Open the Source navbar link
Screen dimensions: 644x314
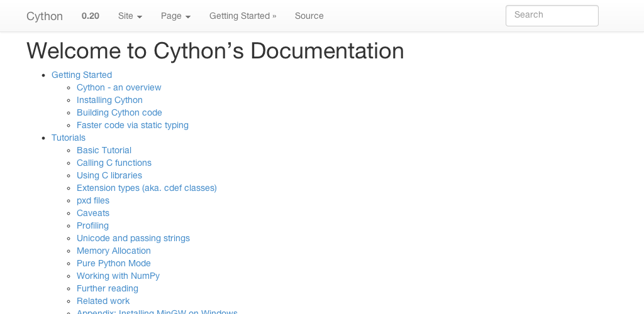(x=309, y=16)
